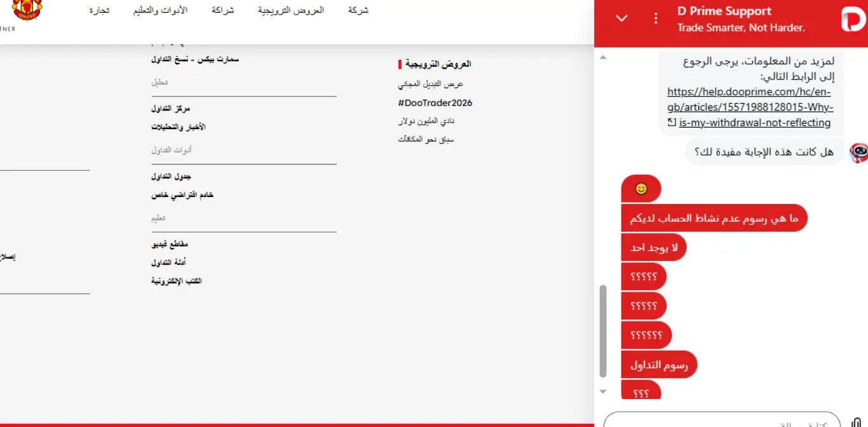Click the external-link icon beside the help URL

click(x=672, y=123)
